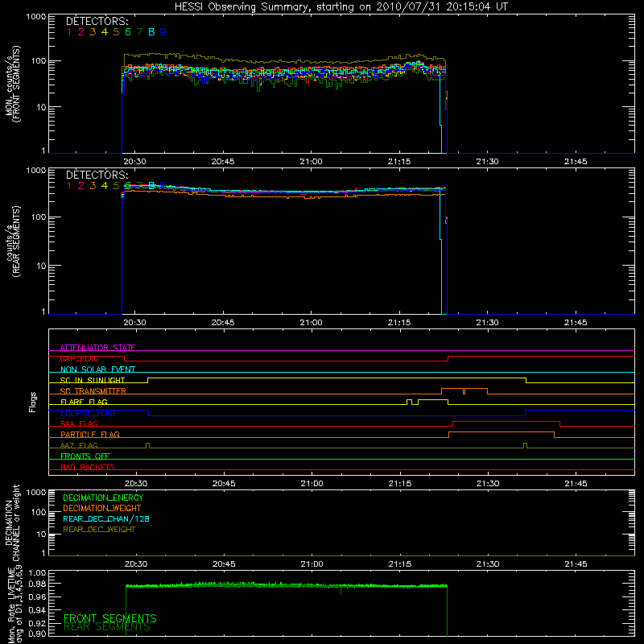Click the FRONT SEGMENTS livetime legend text
This screenshot has height=644, width=644.
pyautogui.click(x=110, y=618)
